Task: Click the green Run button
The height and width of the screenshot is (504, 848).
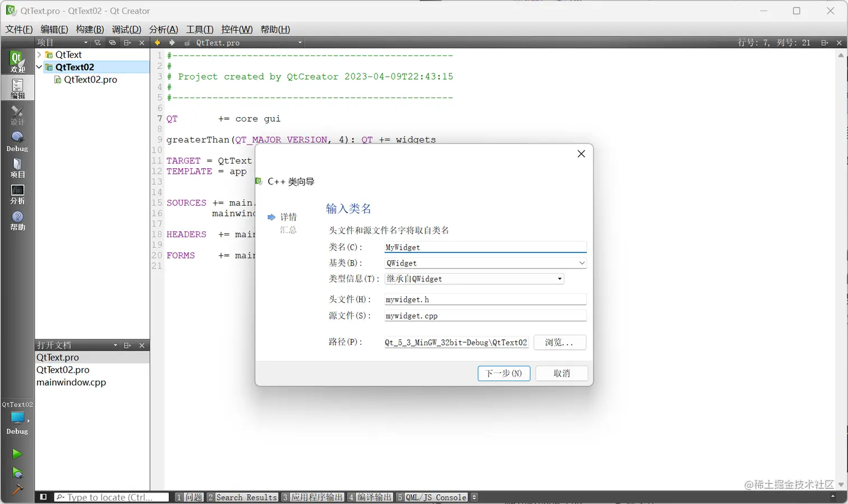Action: click(17, 454)
